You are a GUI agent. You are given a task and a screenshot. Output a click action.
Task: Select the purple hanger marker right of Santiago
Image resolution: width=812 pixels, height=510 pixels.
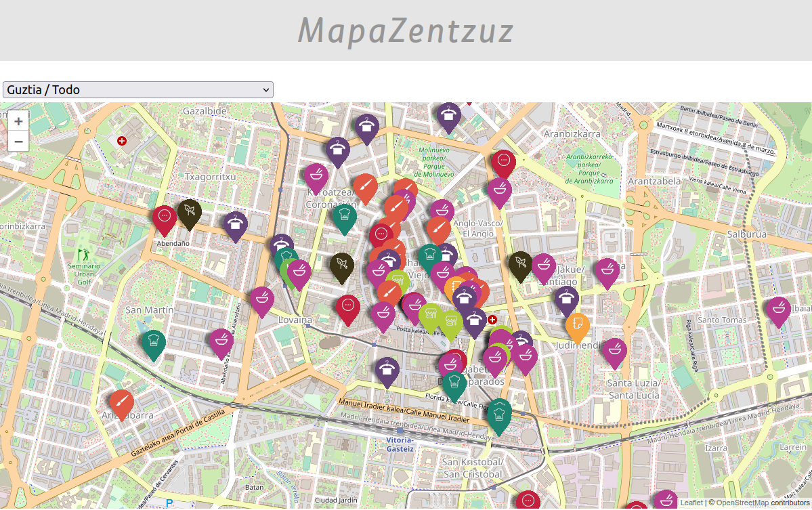point(566,299)
